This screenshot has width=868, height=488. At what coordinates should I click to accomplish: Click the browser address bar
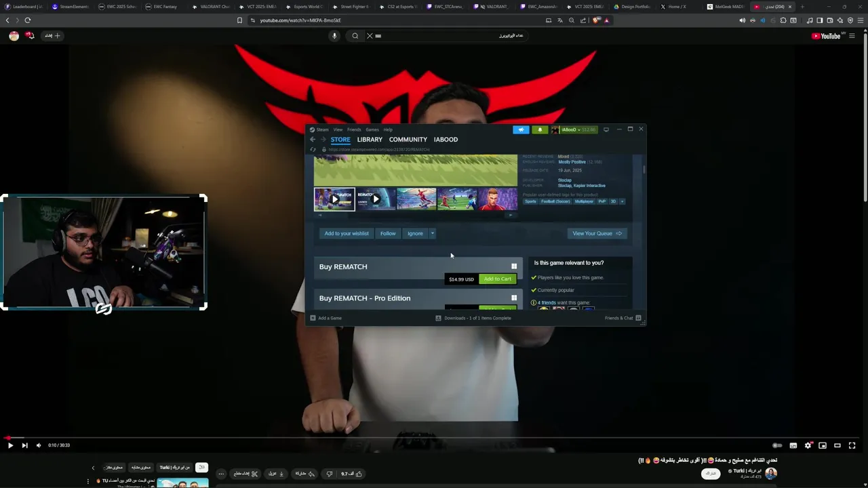click(400, 20)
